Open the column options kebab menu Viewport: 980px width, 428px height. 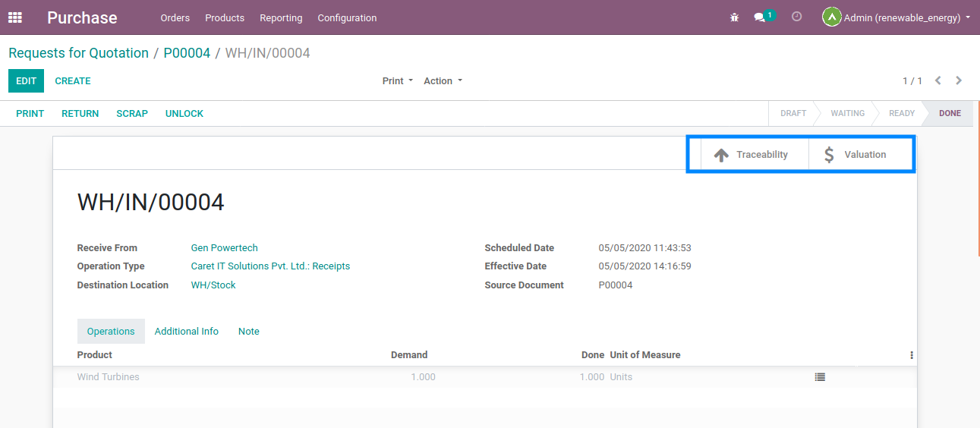tap(911, 355)
